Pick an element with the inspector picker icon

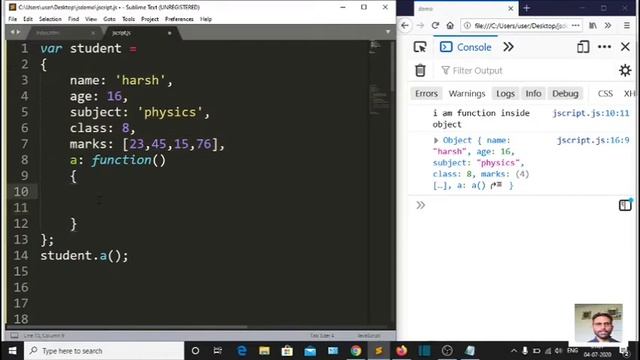[420, 47]
